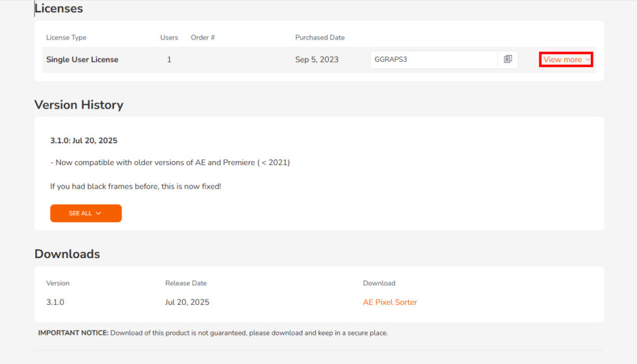The width and height of the screenshot is (637, 364).
Task: Click the Users column header
Action: (x=169, y=38)
